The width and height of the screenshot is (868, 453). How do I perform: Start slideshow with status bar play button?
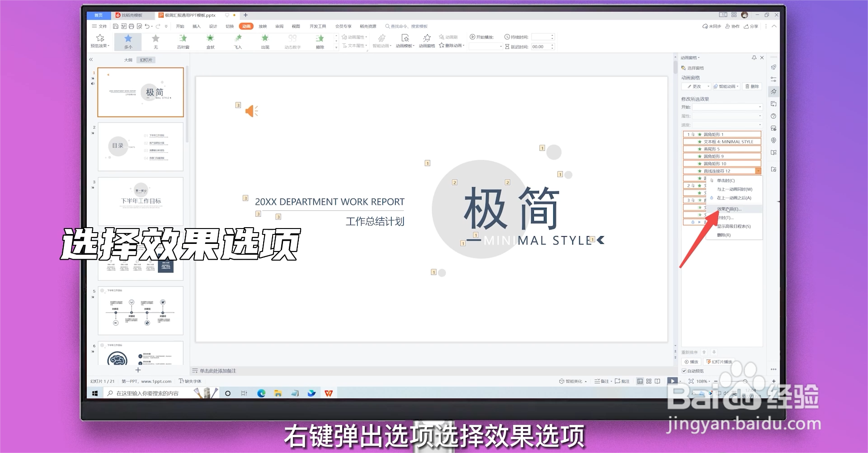[673, 381]
